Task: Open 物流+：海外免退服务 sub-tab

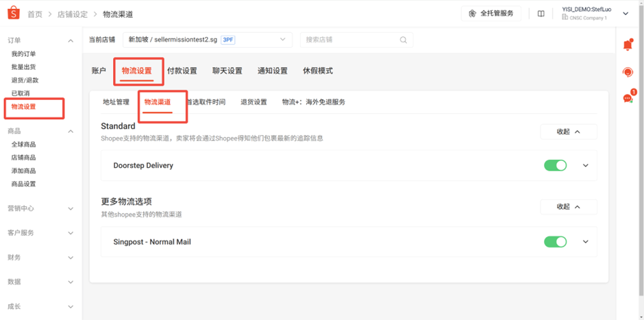Action: [313, 102]
